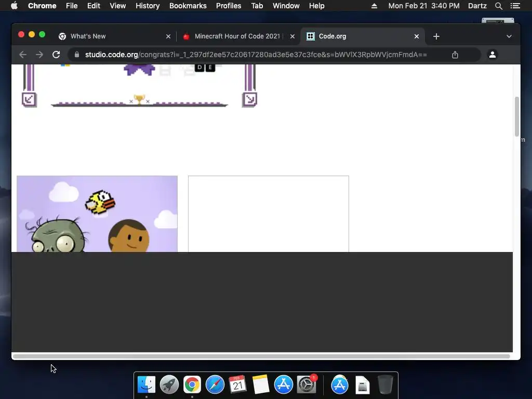The height and width of the screenshot is (399, 532).
Task: Open the Tab menu
Action: (257, 6)
